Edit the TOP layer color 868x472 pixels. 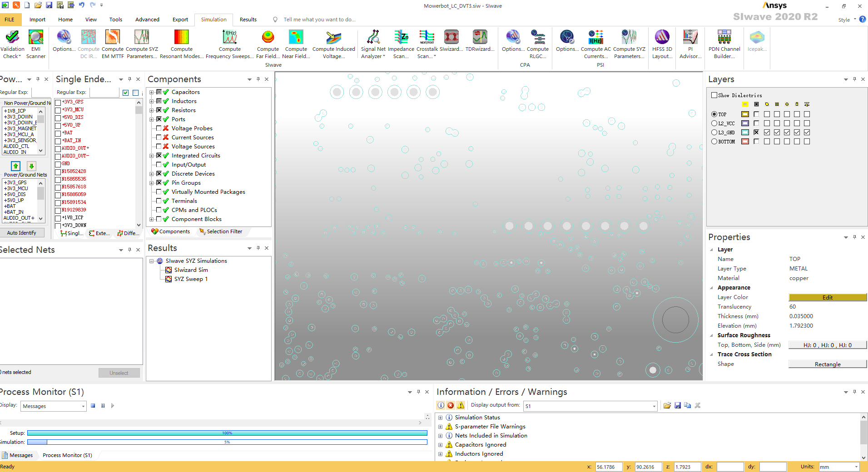point(828,297)
